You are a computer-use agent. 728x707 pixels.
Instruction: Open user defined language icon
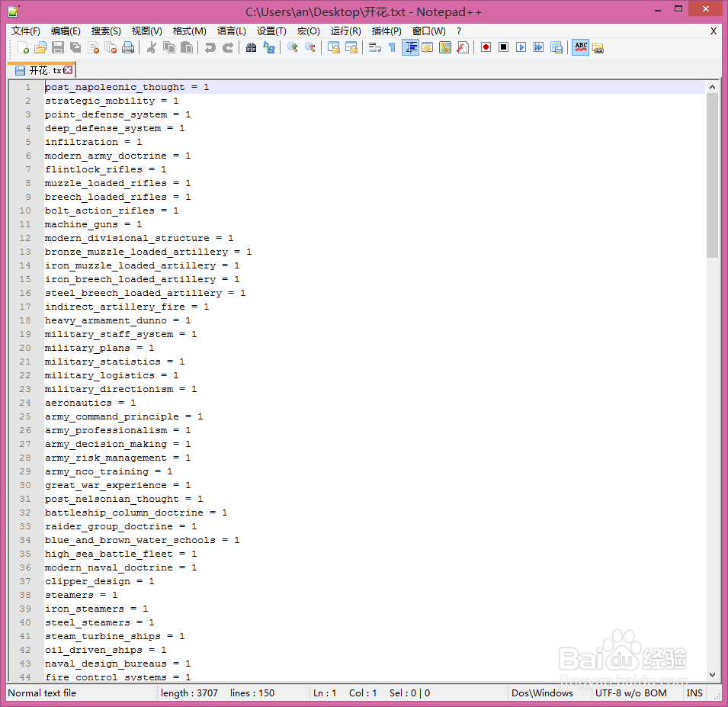(x=427, y=47)
